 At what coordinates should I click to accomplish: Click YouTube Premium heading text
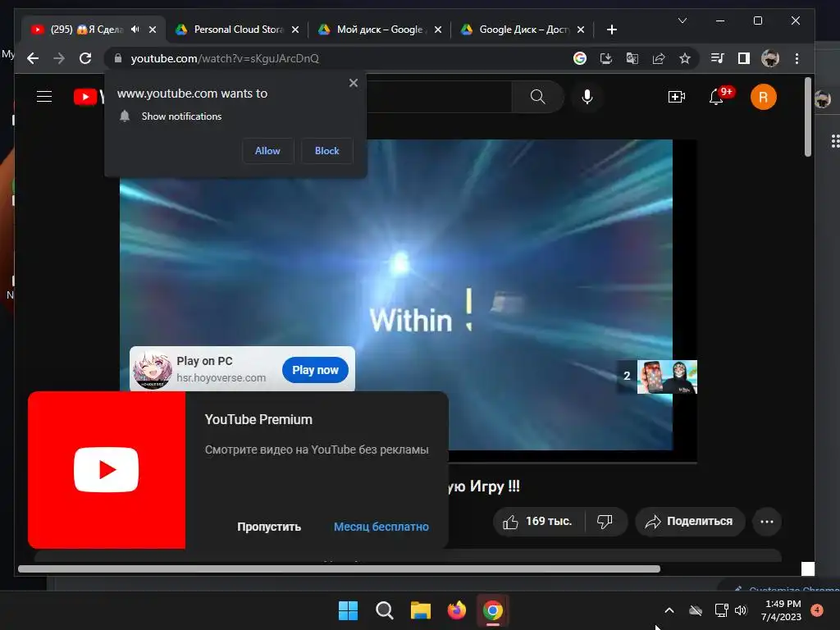click(258, 419)
